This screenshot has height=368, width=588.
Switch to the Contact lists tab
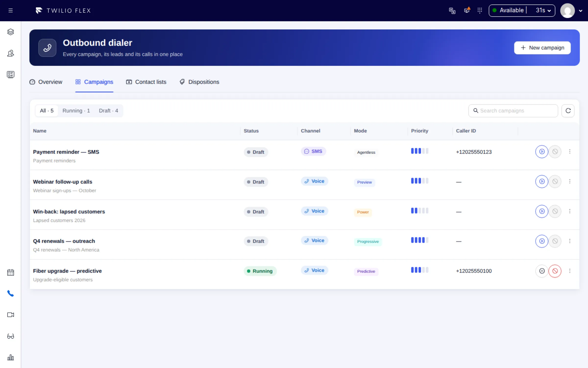[x=146, y=82]
